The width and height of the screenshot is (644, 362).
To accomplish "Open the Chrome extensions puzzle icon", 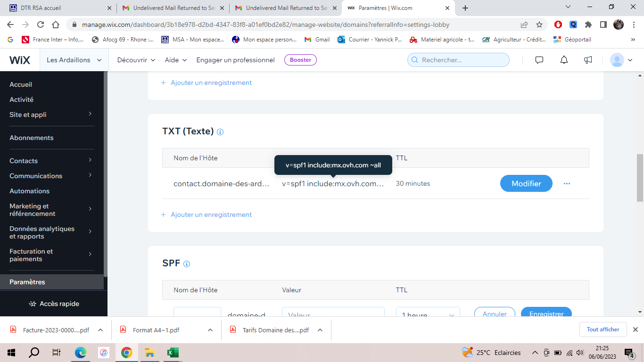I will coord(588,25).
